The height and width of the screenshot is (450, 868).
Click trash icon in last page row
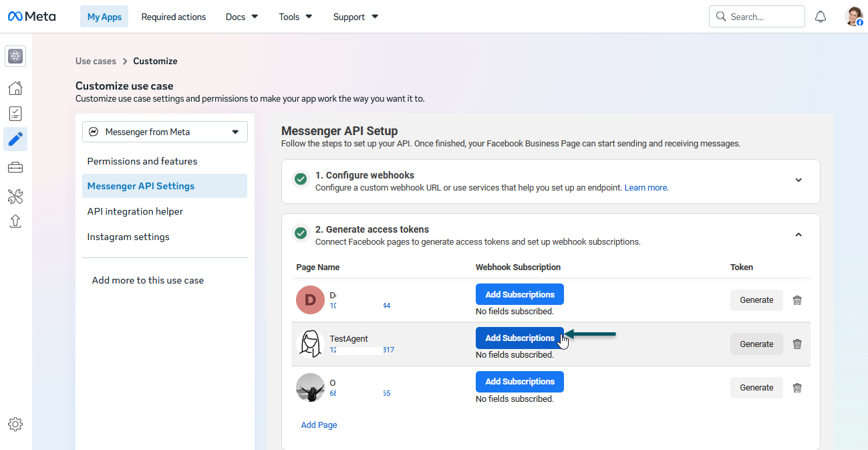tap(797, 388)
